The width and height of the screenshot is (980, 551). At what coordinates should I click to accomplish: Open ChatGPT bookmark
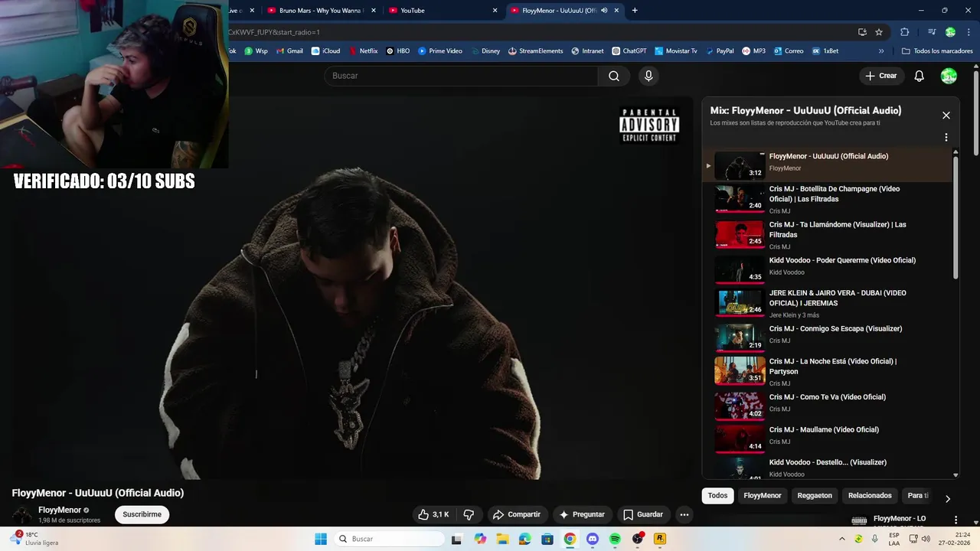click(x=629, y=51)
